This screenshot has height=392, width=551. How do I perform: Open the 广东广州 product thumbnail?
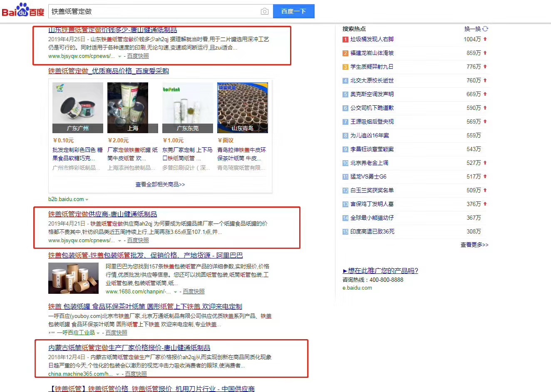tap(78, 107)
